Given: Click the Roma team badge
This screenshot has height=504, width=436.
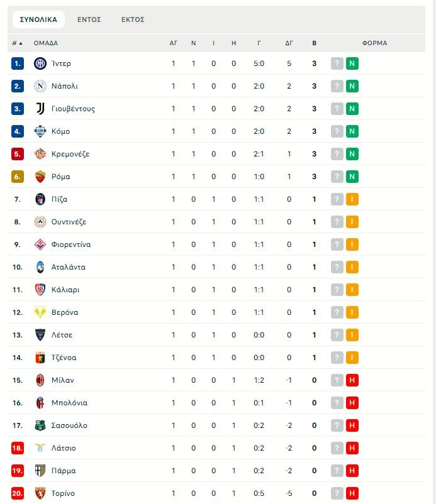Looking at the screenshot, I should (x=40, y=177).
